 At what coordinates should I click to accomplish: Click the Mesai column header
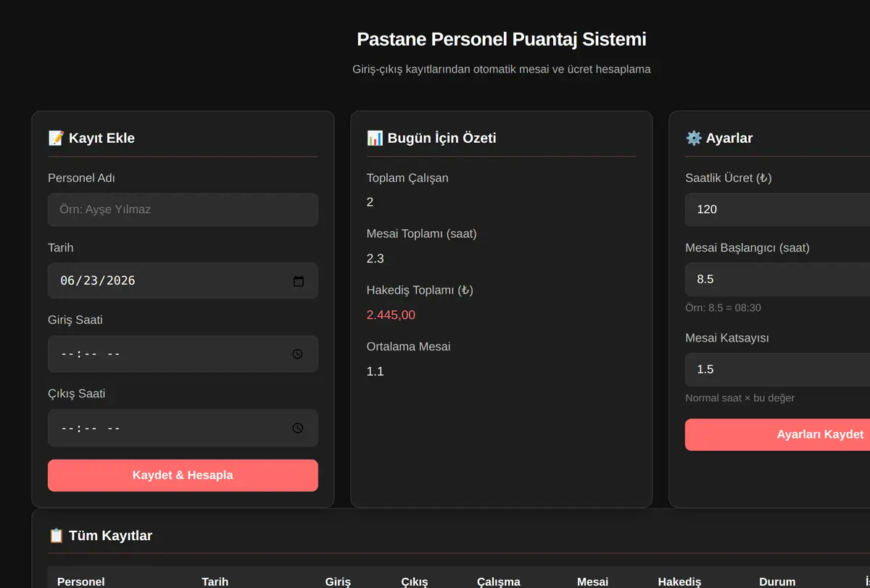point(593,581)
